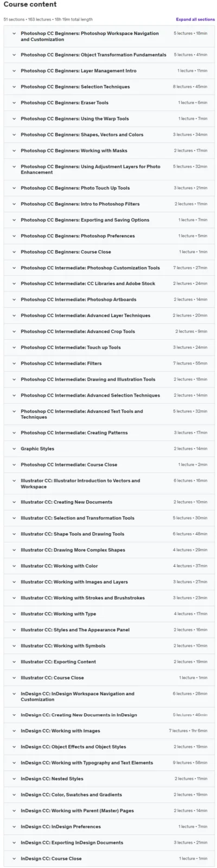Click chevron beside Photo Touch Up Tools
Viewport: 217px width, 868px height.
click(x=15, y=188)
